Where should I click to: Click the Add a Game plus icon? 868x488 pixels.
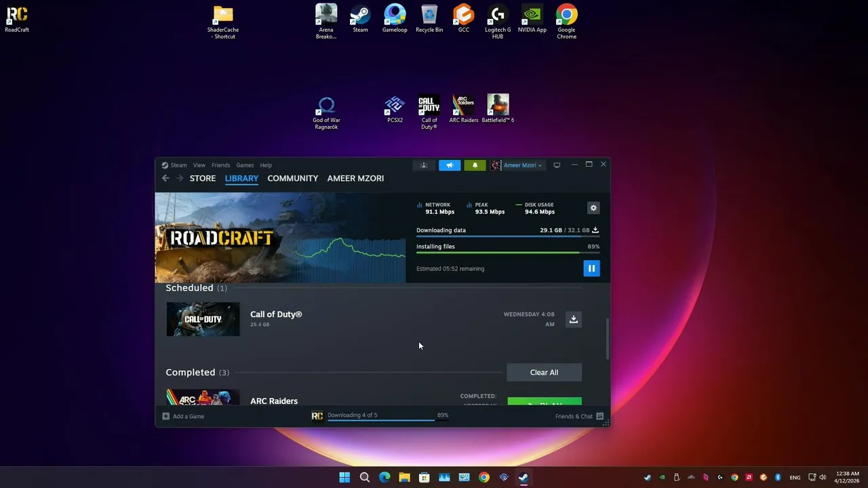tap(165, 416)
